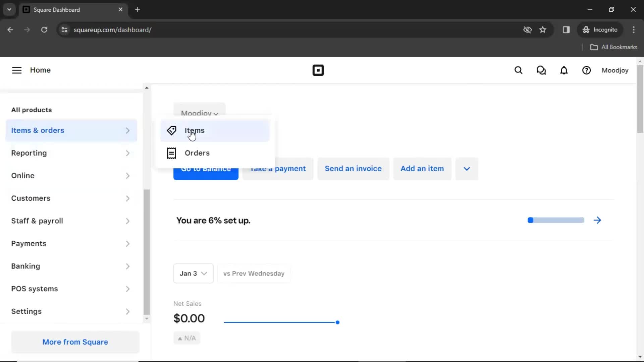Click the more options expand arrow button
The width and height of the screenshot is (644, 362).
pos(467,168)
